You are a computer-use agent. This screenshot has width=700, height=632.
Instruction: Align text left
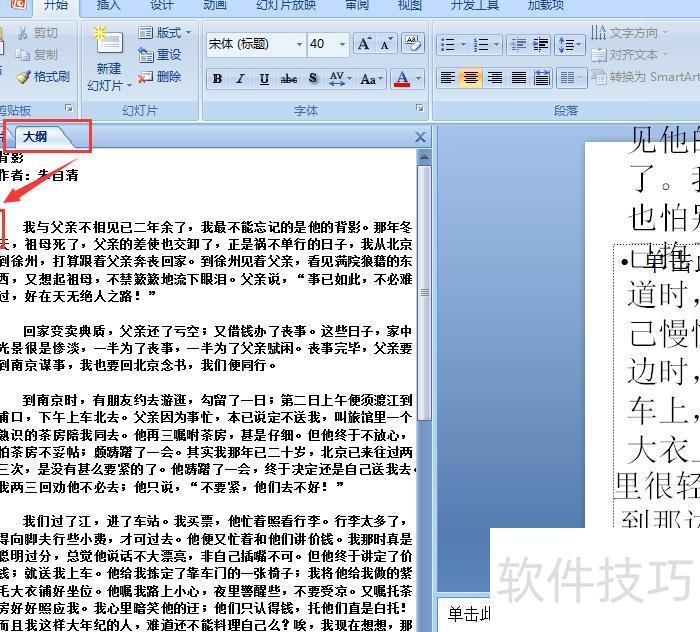coord(448,78)
